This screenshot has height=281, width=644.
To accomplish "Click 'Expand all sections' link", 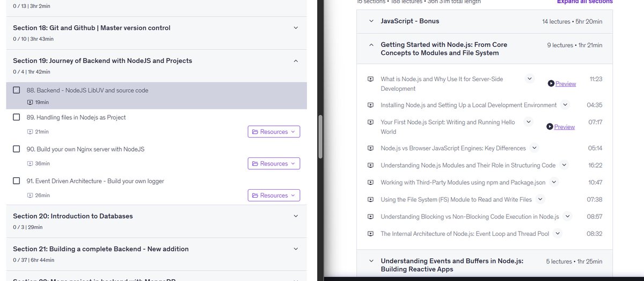I will [x=584, y=2].
